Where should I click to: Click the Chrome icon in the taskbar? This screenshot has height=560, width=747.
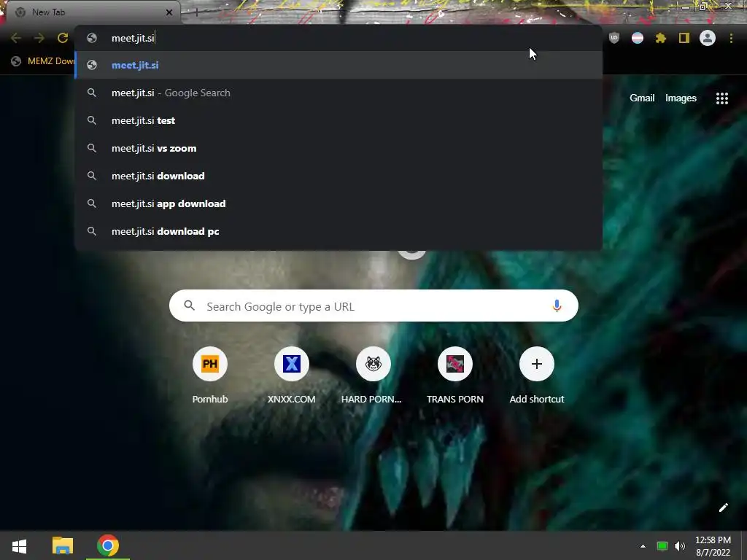click(108, 545)
